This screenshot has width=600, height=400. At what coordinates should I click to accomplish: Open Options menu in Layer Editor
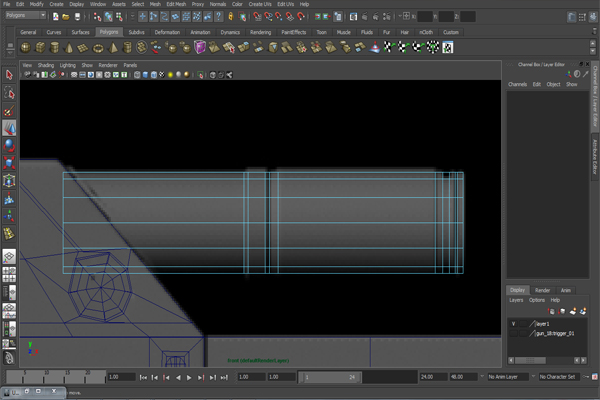536,300
